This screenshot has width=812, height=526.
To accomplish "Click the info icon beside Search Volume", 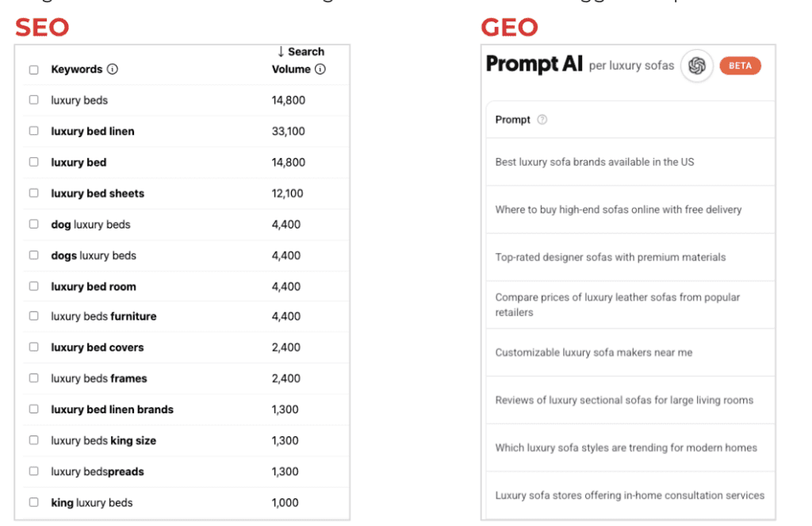I will (320, 69).
